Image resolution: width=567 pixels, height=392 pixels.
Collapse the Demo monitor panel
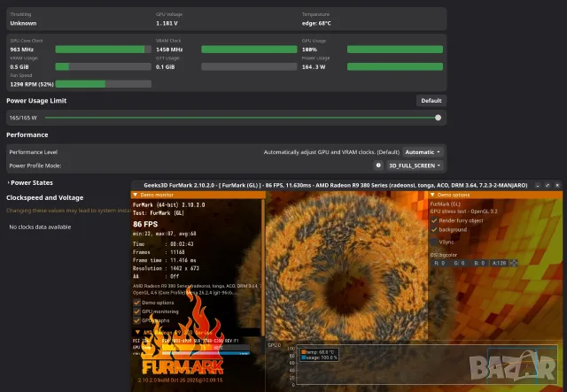pos(136,195)
